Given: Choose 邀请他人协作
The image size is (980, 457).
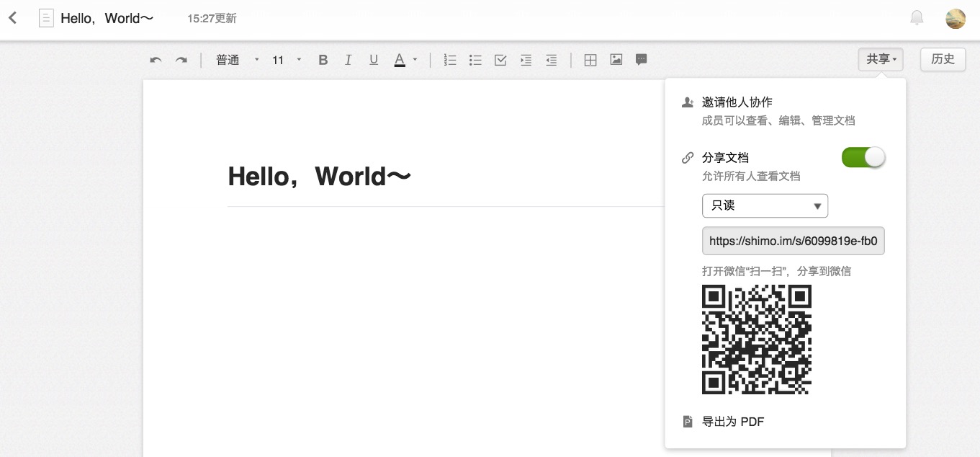Looking at the screenshot, I should coord(737,102).
